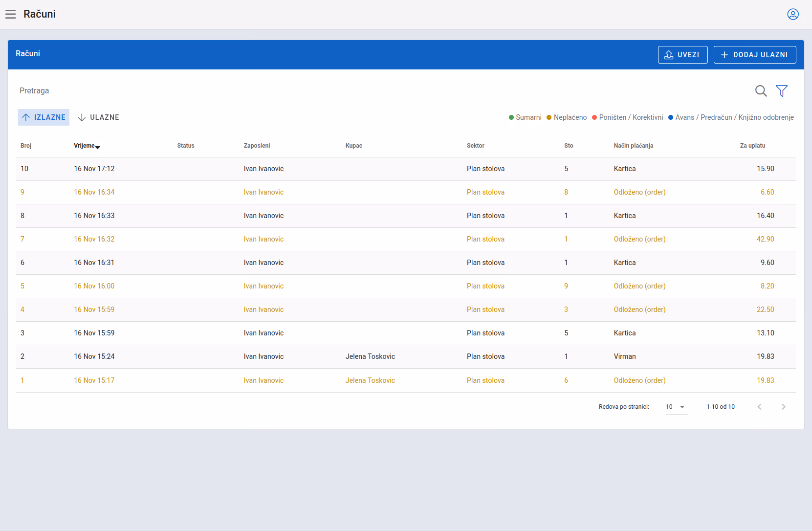Open the rows per page dropdown

pos(677,407)
